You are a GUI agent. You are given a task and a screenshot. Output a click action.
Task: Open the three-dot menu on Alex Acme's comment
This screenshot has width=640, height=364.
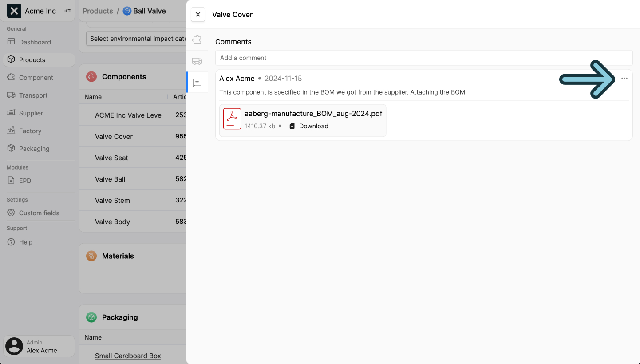(625, 78)
